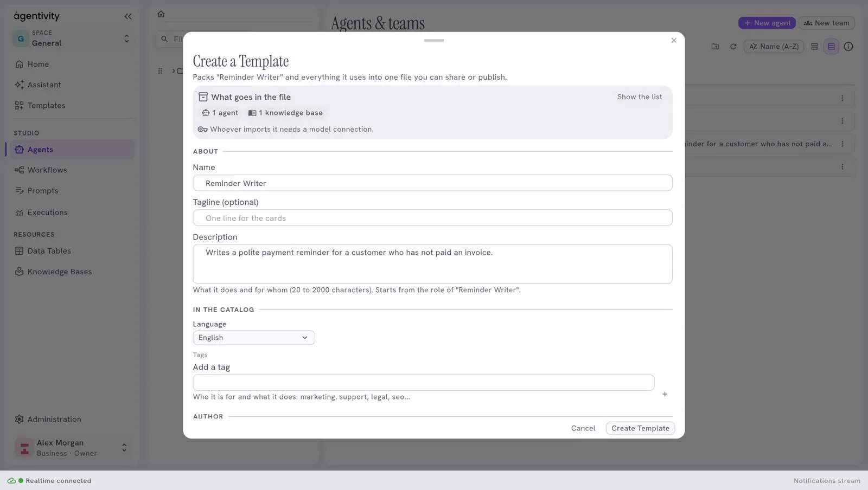The height and width of the screenshot is (490, 868).
Task: Click the new folder icon in toolbar
Action: click(x=715, y=47)
